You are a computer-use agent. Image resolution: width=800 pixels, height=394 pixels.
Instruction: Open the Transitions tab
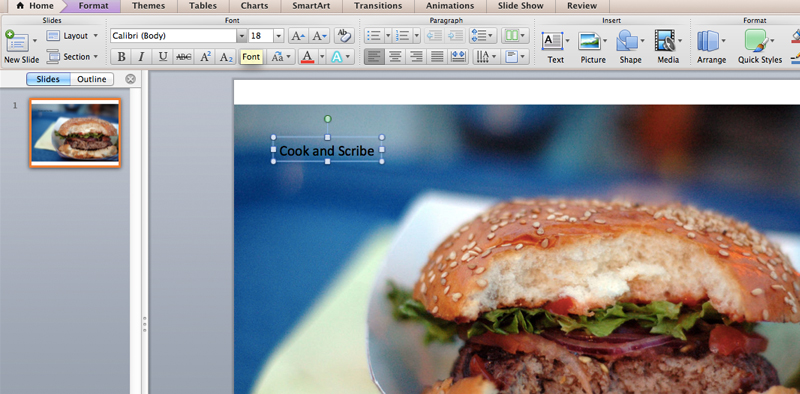[x=378, y=6]
